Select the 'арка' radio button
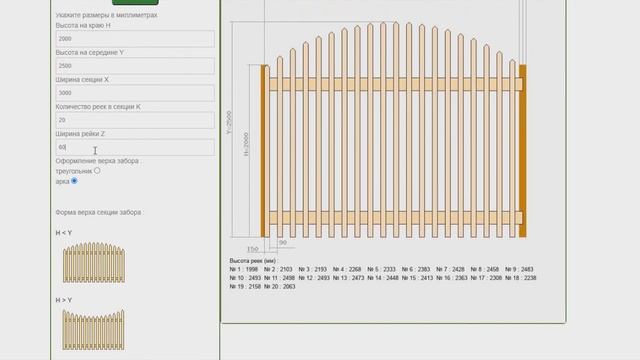The image size is (640, 360). [74, 181]
